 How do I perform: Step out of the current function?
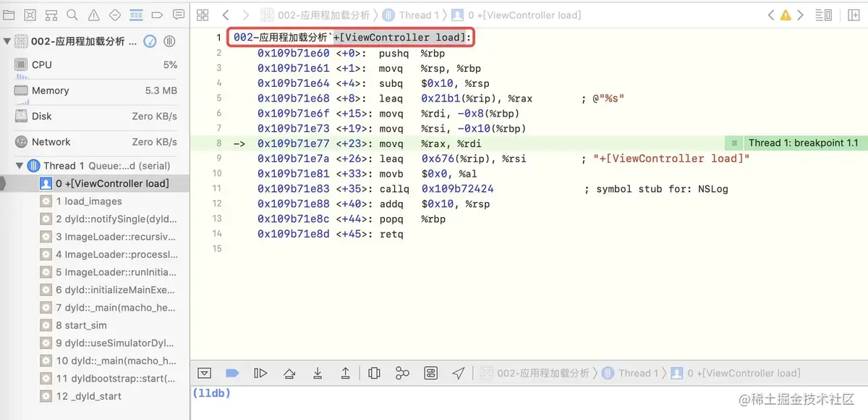(x=345, y=373)
